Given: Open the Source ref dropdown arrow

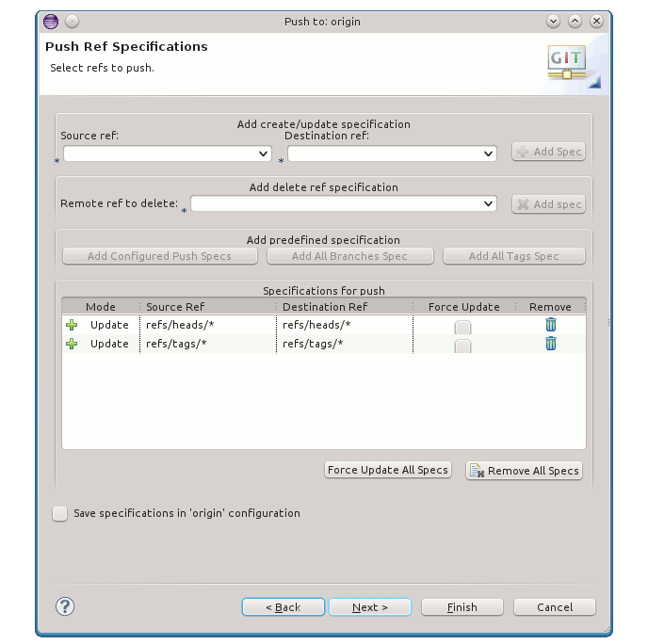Looking at the screenshot, I should point(263,153).
